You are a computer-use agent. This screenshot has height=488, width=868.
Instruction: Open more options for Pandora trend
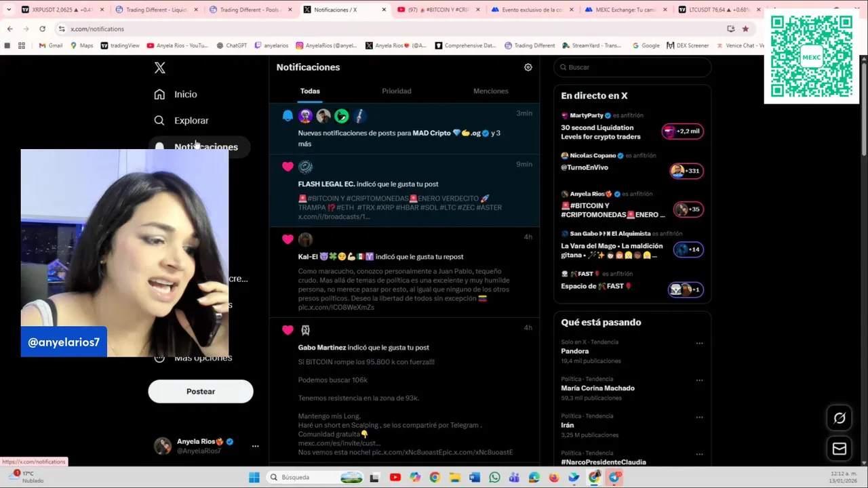pyautogui.click(x=699, y=343)
